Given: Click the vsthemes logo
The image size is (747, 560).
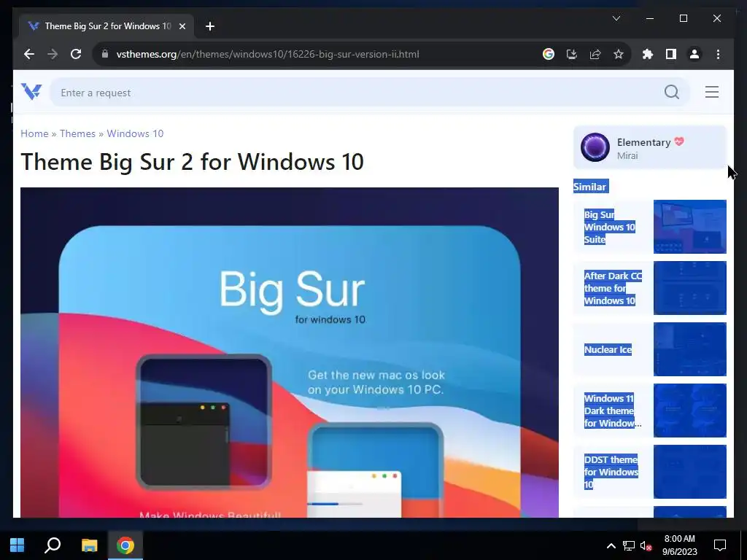Looking at the screenshot, I should coord(31,91).
